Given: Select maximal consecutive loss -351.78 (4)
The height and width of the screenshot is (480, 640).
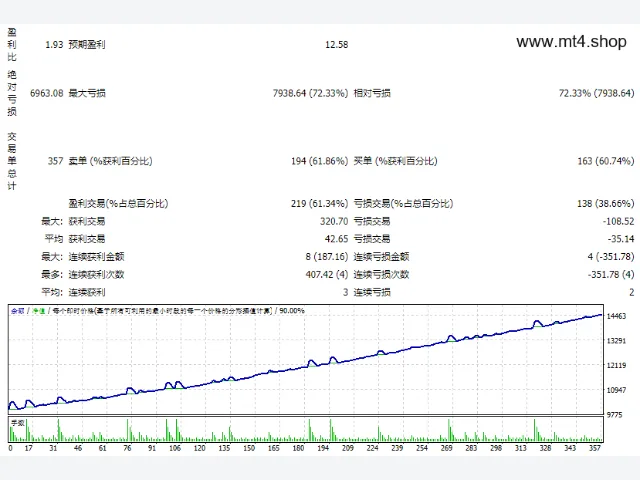Looking at the screenshot, I should pos(611,274).
